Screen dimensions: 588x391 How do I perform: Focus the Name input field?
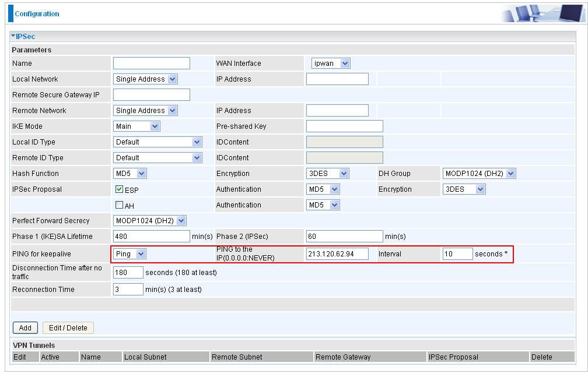tap(152, 64)
